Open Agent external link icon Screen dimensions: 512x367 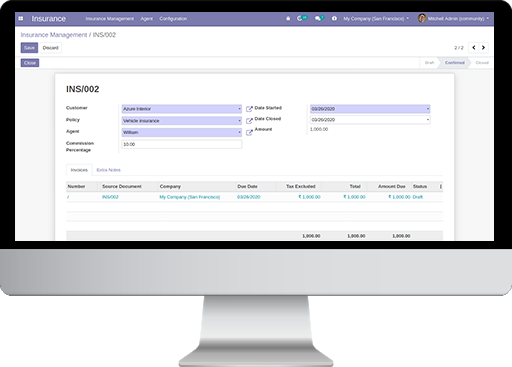pyautogui.click(x=249, y=133)
